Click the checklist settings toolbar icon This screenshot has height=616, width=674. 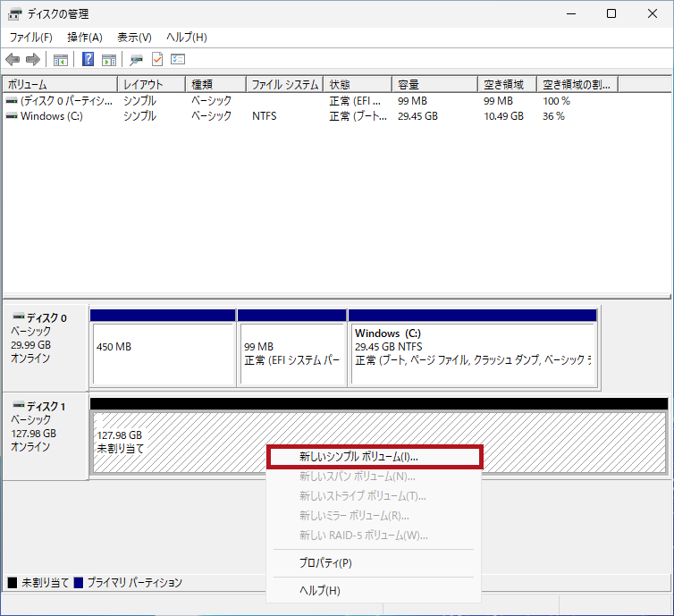(178, 60)
